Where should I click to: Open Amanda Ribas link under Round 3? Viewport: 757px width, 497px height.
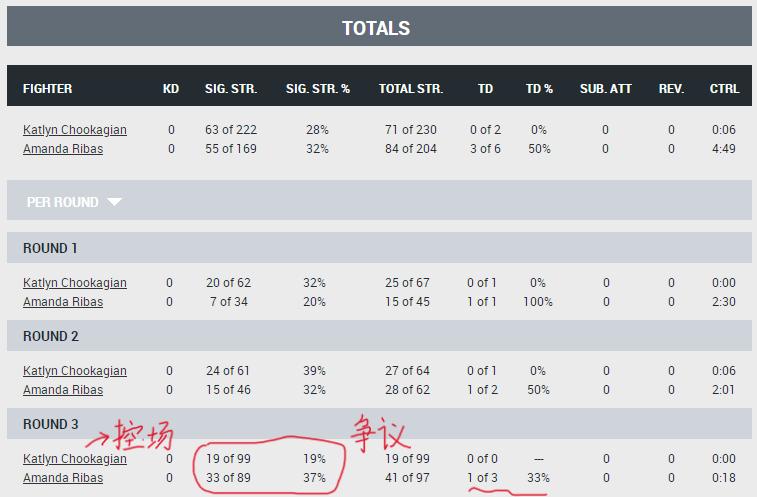[x=63, y=478]
